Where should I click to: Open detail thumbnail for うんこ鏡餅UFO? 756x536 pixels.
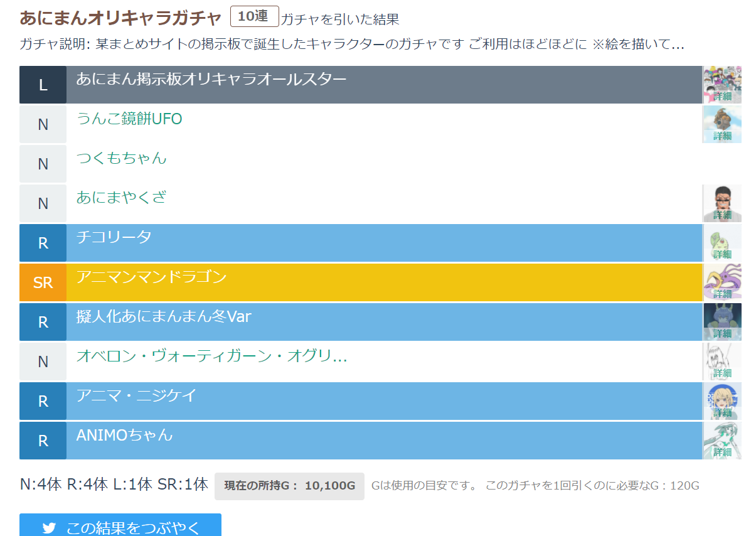pos(721,124)
